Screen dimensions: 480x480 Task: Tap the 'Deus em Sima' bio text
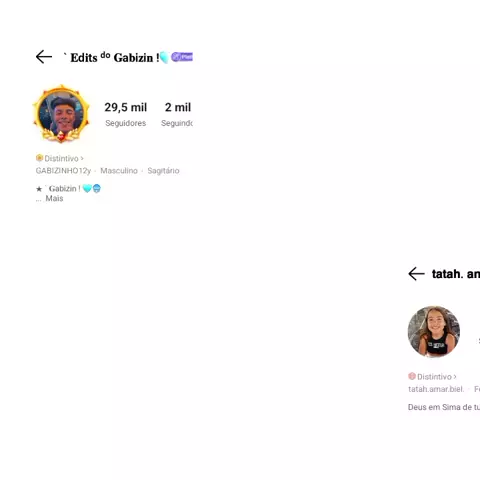444,407
